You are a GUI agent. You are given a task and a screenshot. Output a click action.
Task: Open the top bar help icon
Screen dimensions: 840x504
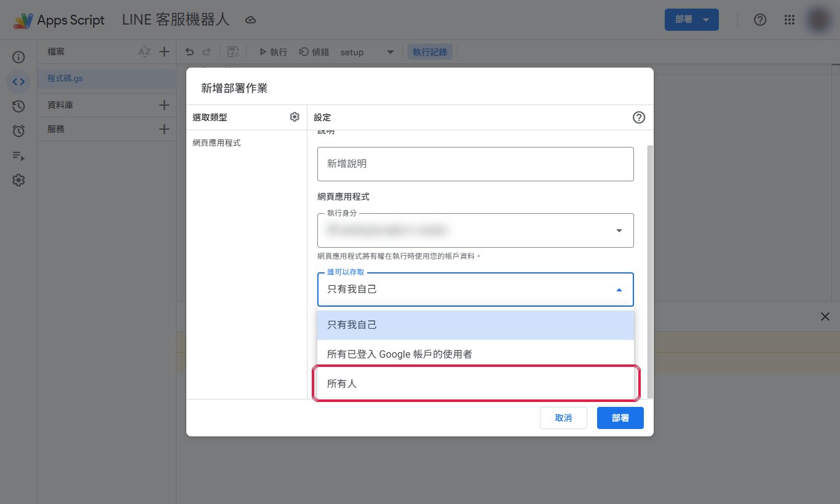[760, 20]
